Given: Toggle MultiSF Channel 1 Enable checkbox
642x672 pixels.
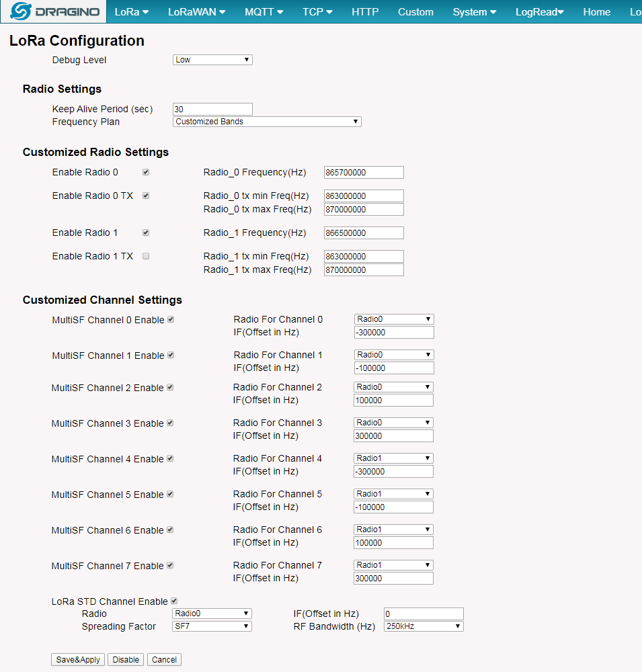Looking at the screenshot, I should coord(171,355).
